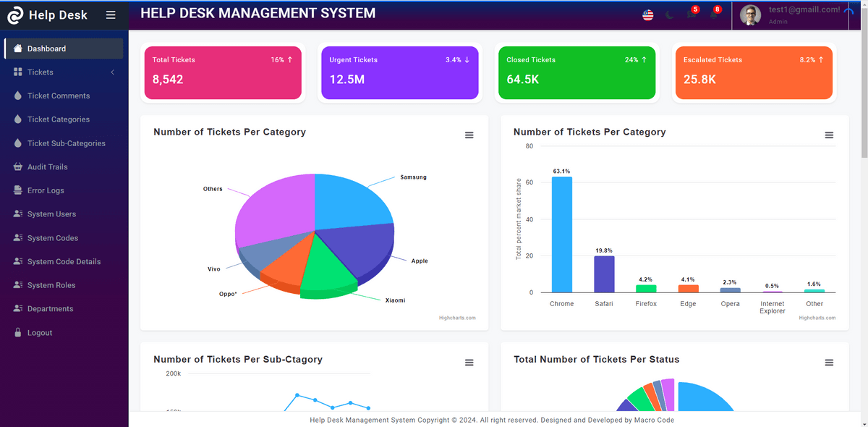Screen dimensions: 868x427
Task: Click the "Total percent market share" axis title
Action: click(x=518, y=219)
